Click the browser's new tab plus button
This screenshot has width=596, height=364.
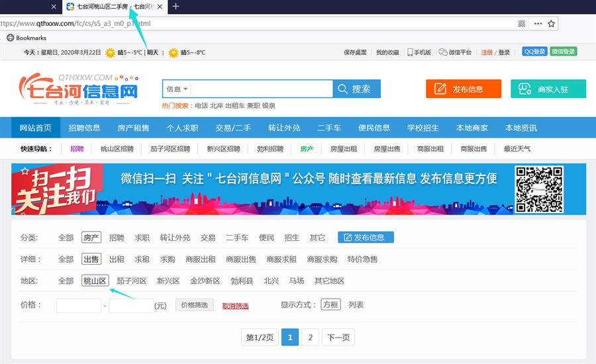[175, 7]
